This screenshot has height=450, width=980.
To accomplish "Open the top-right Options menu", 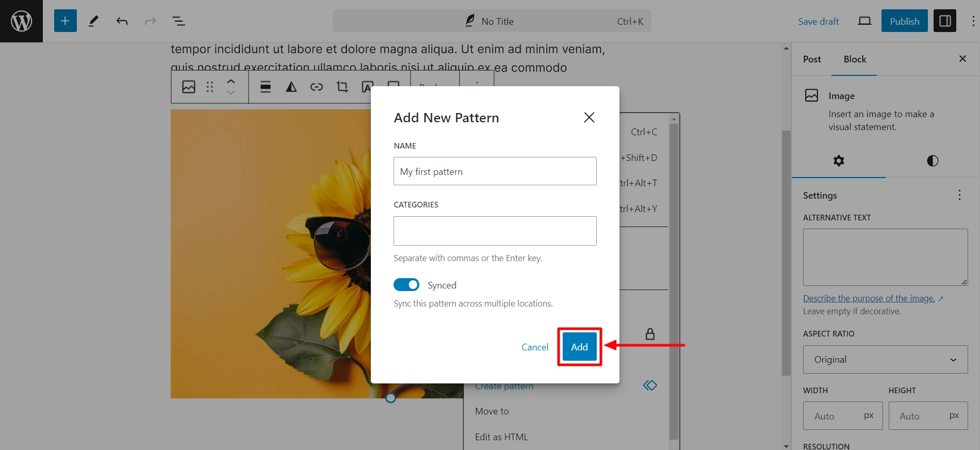I will [x=973, y=21].
